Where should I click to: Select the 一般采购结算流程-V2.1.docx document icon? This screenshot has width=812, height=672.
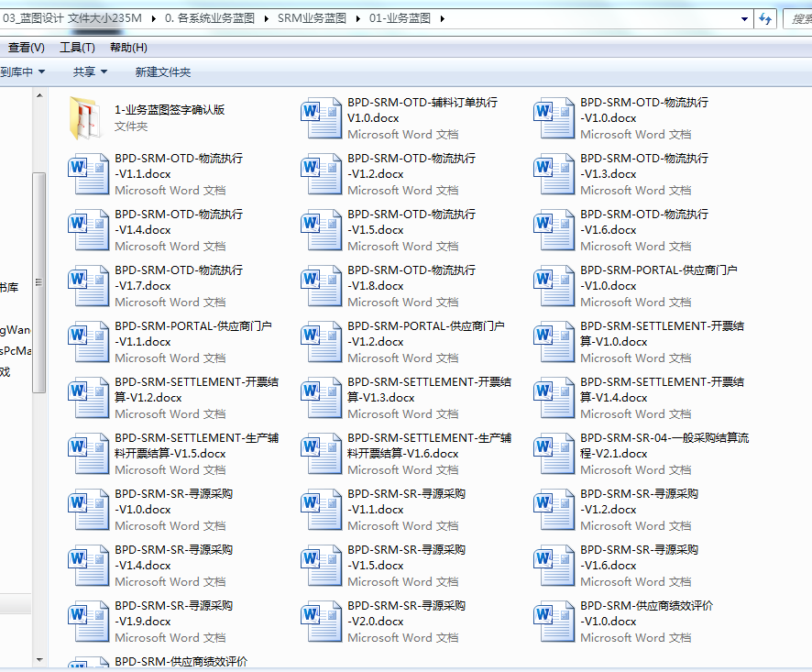[x=554, y=453]
